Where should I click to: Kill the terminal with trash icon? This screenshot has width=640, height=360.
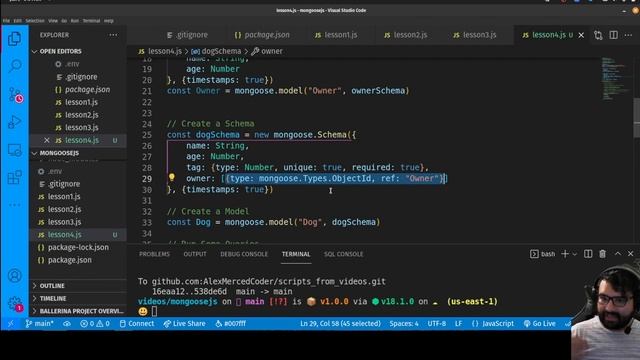[602, 254]
